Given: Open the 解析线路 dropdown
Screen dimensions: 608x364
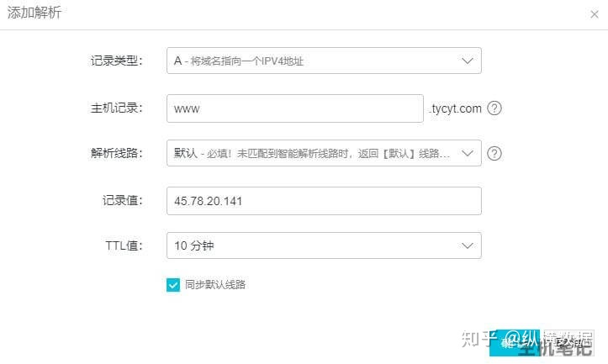Looking at the screenshot, I should pos(324,153).
